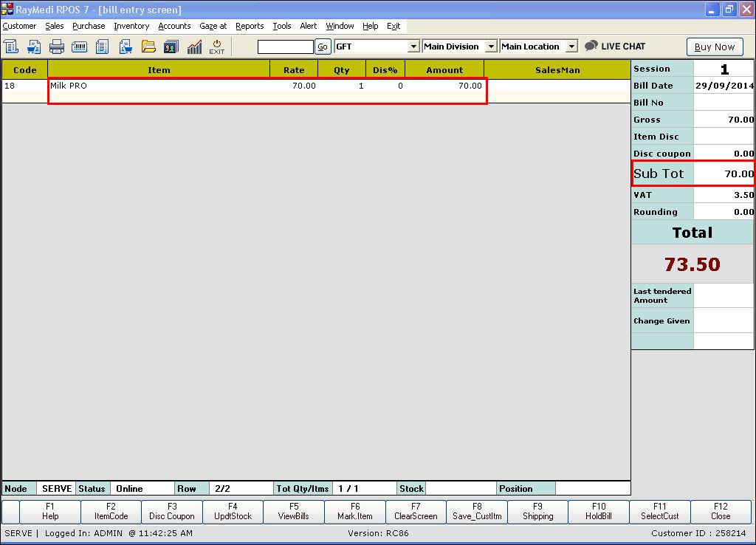The height and width of the screenshot is (545, 756).
Task: Click the F7 ClearScreen button
Action: tap(416, 511)
